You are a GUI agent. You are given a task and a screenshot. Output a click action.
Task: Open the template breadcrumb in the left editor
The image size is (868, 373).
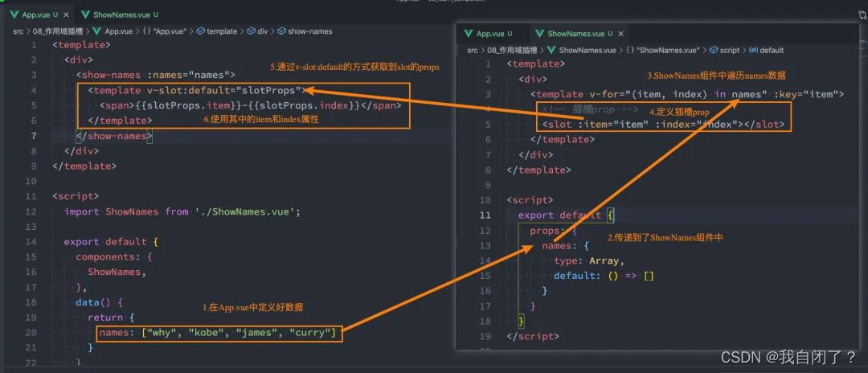(217, 31)
